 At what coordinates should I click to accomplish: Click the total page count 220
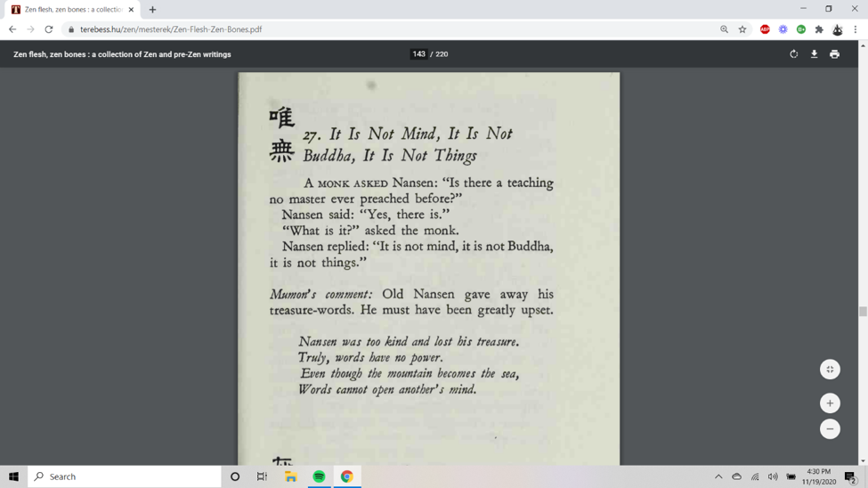click(x=442, y=53)
